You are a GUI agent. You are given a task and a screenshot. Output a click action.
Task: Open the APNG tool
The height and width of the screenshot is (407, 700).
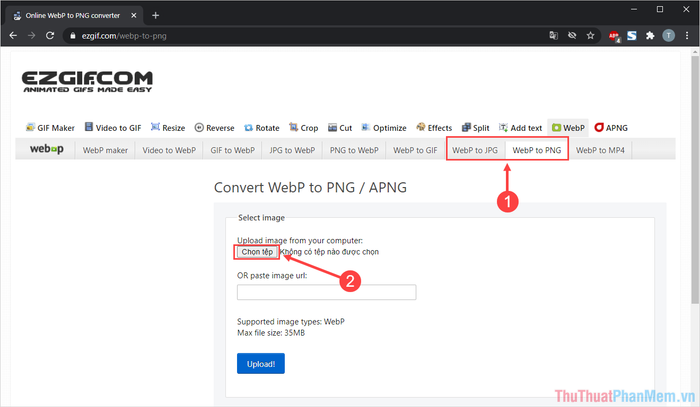pos(611,128)
